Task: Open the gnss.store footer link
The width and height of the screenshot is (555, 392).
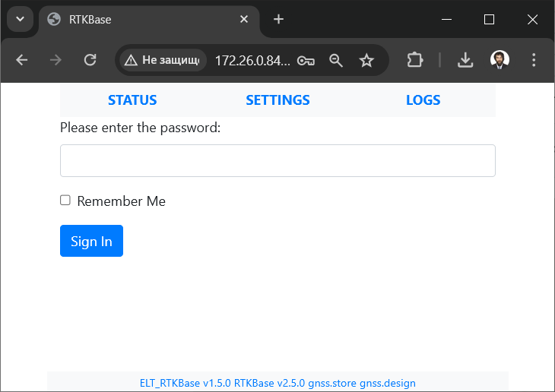Action: click(x=332, y=383)
